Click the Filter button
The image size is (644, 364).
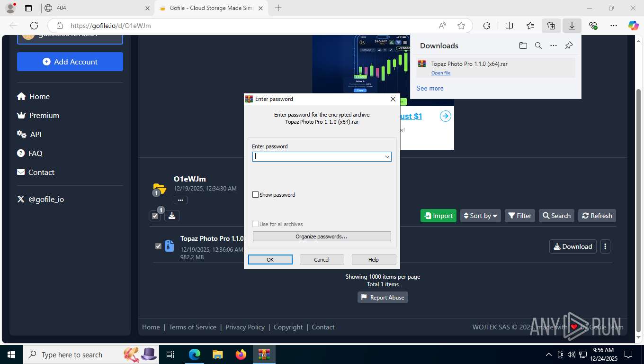tap(520, 216)
